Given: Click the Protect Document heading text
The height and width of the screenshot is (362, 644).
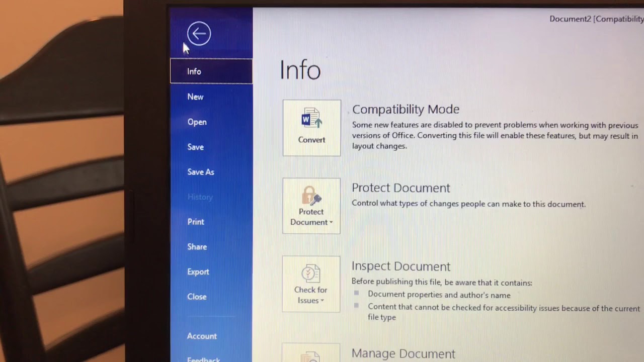Looking at the screenshot, I should 400,188.
